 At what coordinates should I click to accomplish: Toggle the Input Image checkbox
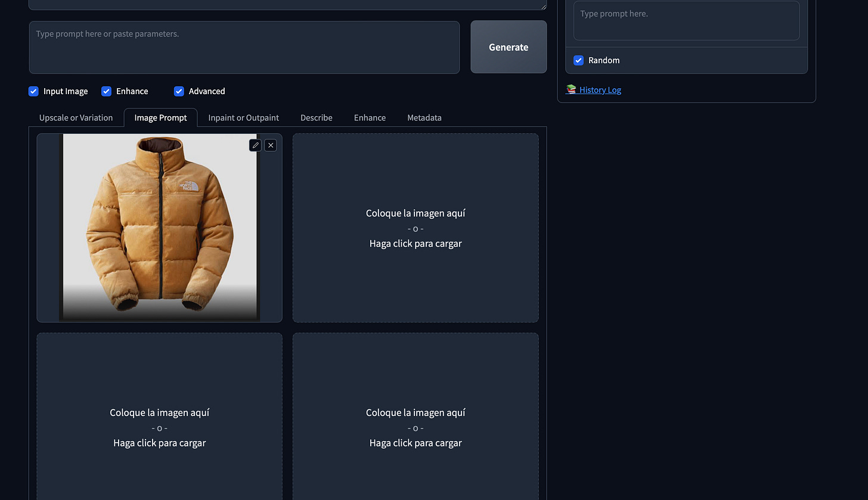[33, 91]
